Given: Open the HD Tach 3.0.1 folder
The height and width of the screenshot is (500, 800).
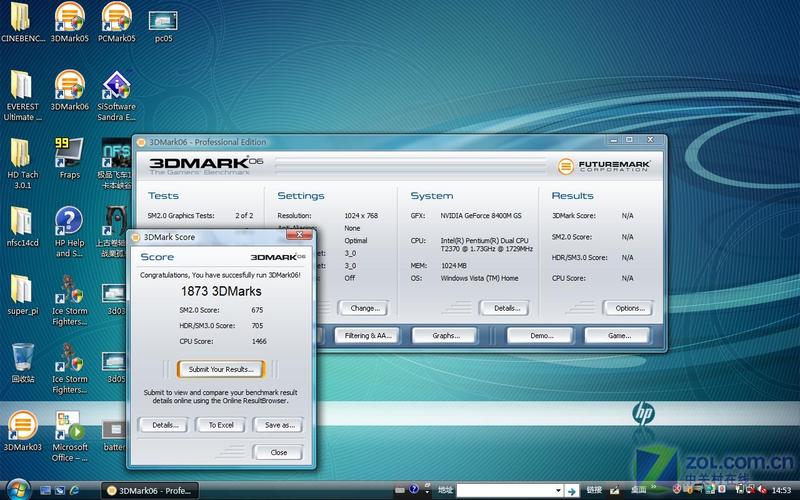Looking at the screenshot, I should [21, 163].
